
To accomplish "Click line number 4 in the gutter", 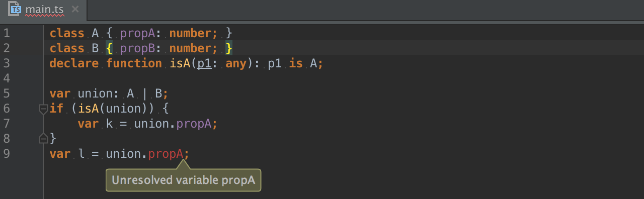I will pos(7,78).
